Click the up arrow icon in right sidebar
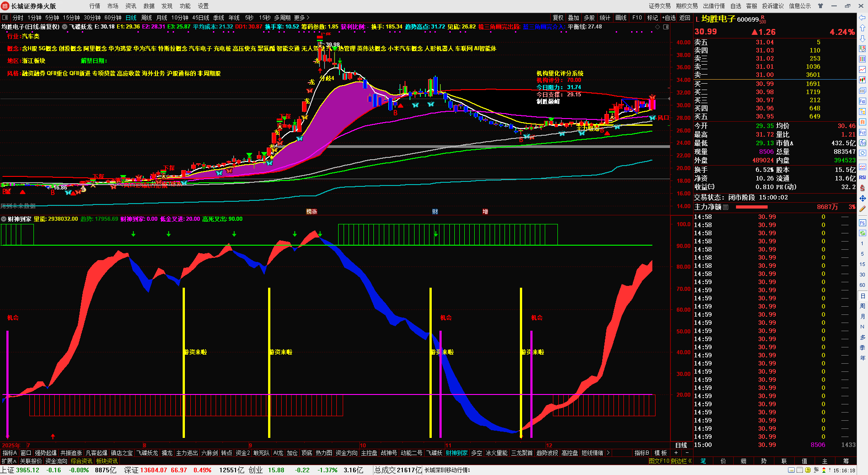Image resolution: width=868 pixels, height=475 pixels. (x=863, y=28)
